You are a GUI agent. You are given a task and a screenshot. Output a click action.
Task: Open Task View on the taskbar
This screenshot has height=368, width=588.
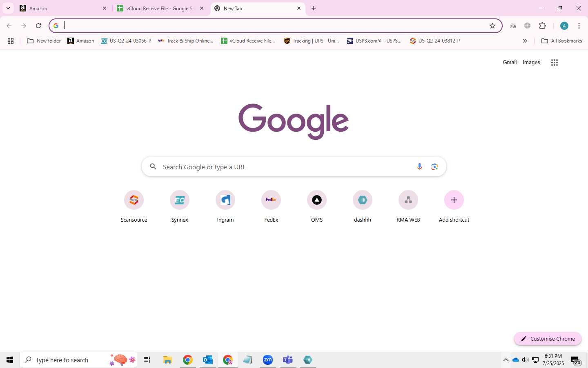(147, 360)
